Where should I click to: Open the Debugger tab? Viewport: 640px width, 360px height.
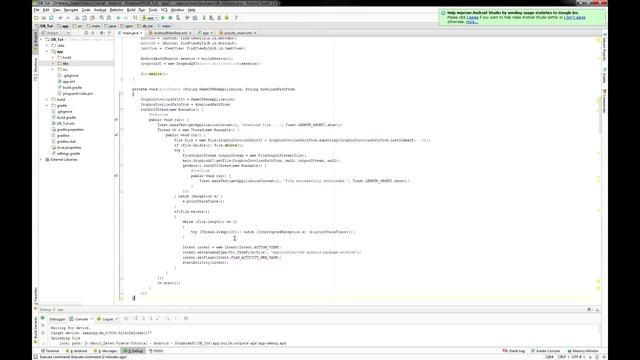[57, 319]
